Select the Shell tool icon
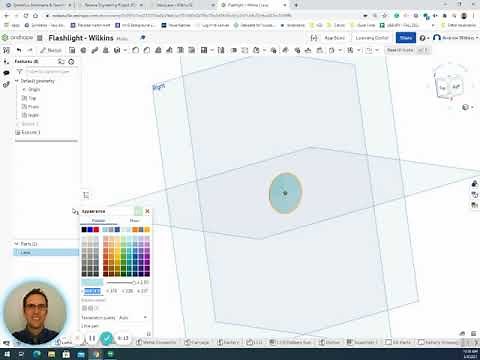The width and height of the screenshot is (480, 360). point(180,50)
